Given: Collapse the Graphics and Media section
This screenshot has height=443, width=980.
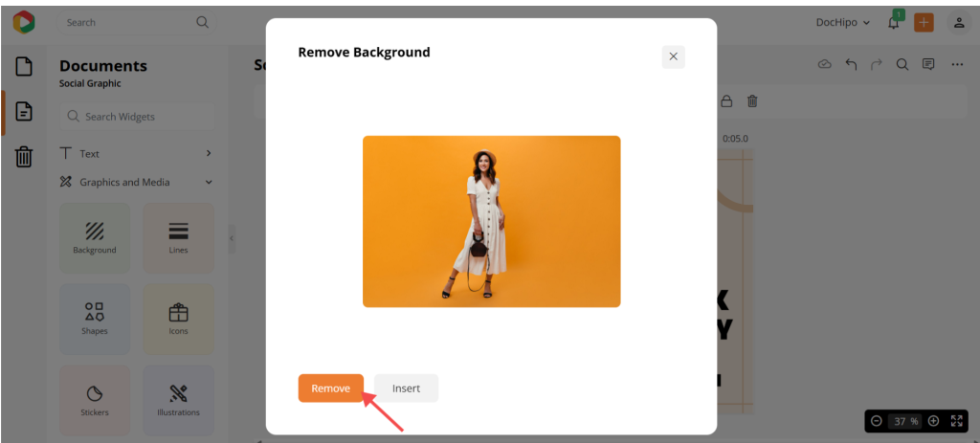Looking at the screenshot, I should pos(136,183).
